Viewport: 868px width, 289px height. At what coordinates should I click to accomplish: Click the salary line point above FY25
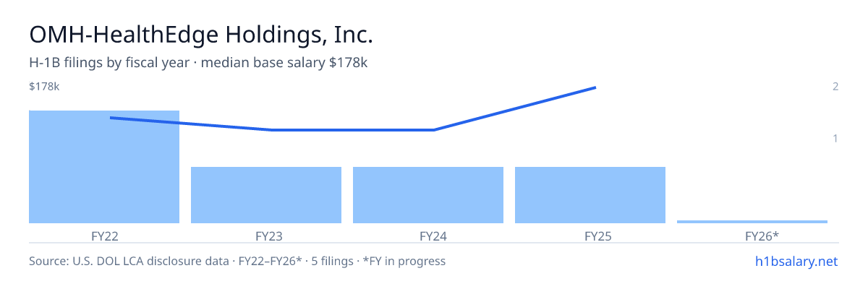tap(595, 87)
